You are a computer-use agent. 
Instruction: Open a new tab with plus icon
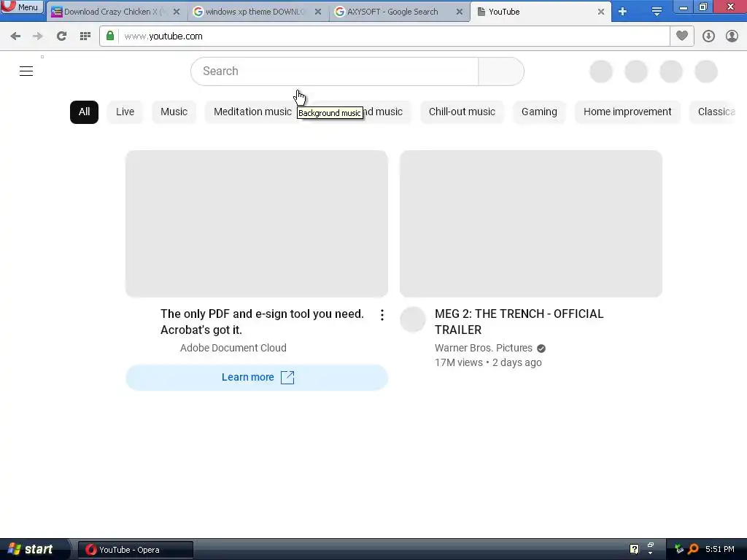point(622,12)
